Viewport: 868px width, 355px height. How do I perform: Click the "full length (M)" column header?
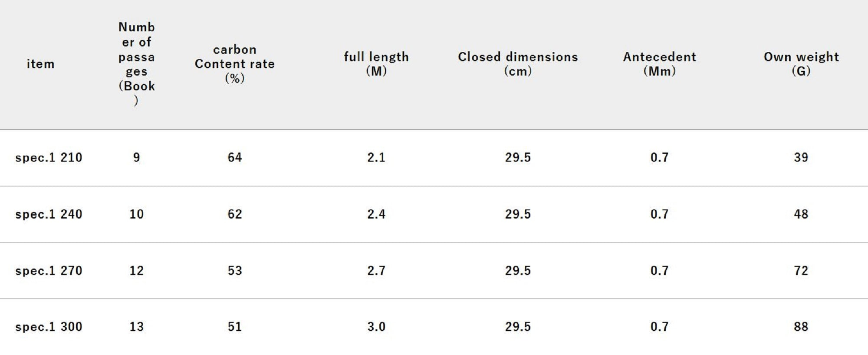click(x=376, y=63)
